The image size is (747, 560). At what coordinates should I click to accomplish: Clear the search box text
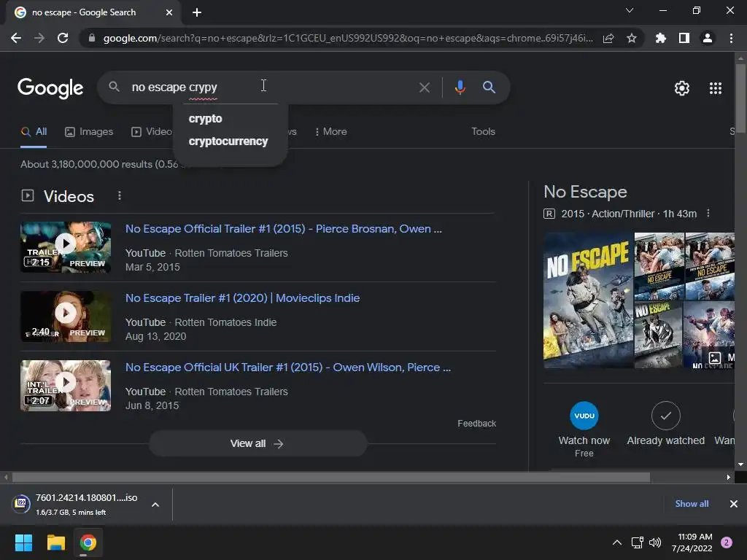[x=424, y=87]
